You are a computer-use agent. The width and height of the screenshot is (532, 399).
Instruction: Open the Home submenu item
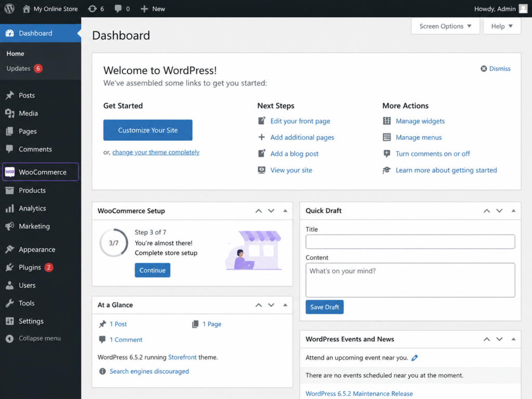coord(15,54)
